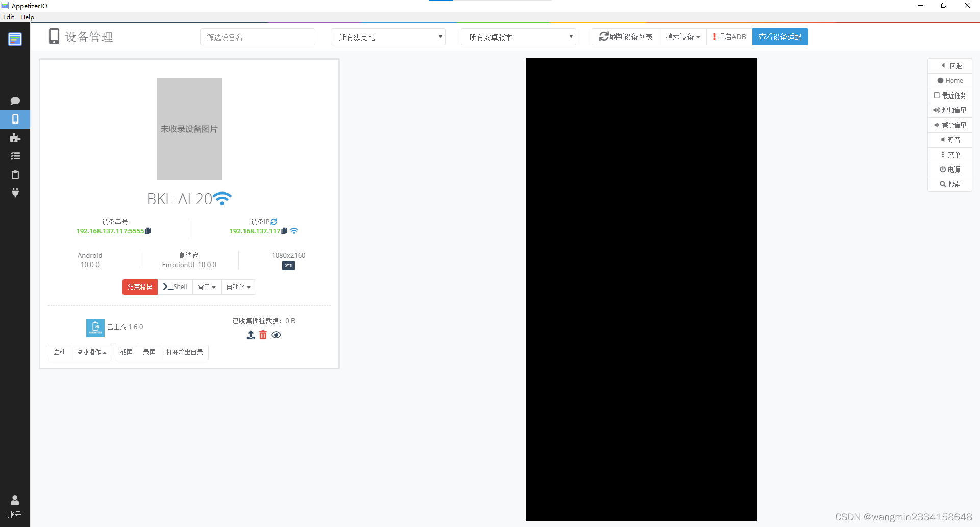
Task: Click the WiFi icon next to BKL-AL20
Action: (222, 199)
